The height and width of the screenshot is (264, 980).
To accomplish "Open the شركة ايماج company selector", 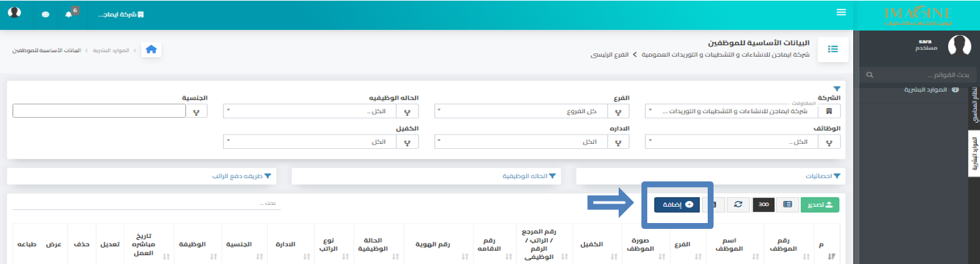I will coord(121,14).
